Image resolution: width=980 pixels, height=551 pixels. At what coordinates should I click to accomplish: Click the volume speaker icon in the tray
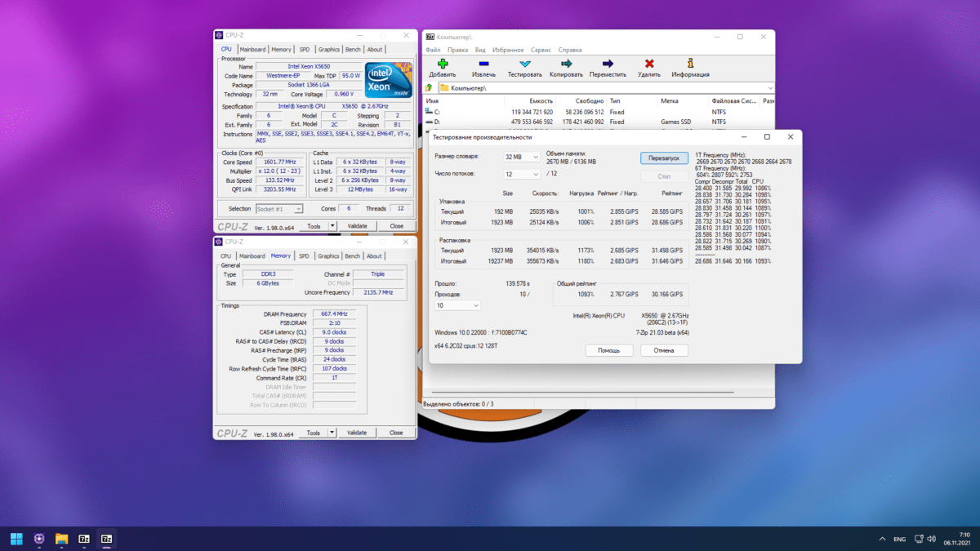(x=933, y=539)
